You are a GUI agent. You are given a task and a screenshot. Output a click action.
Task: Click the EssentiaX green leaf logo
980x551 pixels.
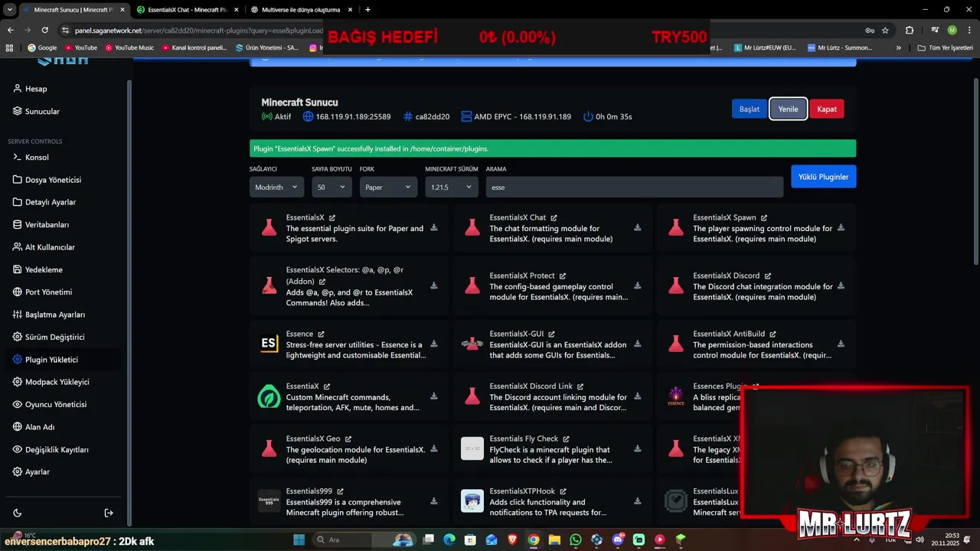pyautogui.click(x=269, y=396)
